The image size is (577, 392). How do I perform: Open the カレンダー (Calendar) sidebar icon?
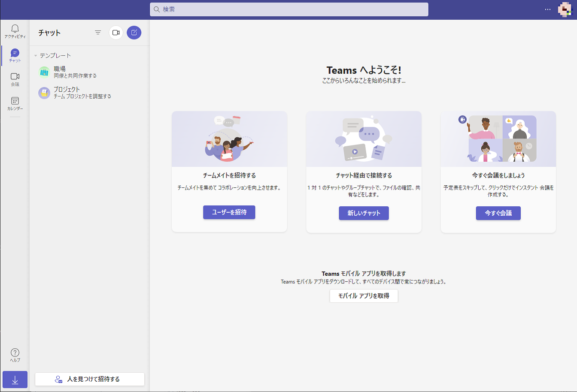pos(15,104)
